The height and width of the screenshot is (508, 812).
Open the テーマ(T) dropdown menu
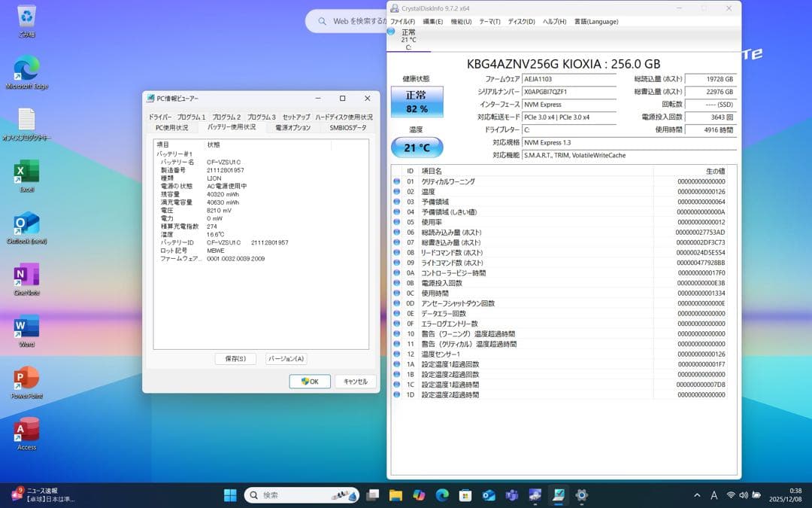[489, 21]
